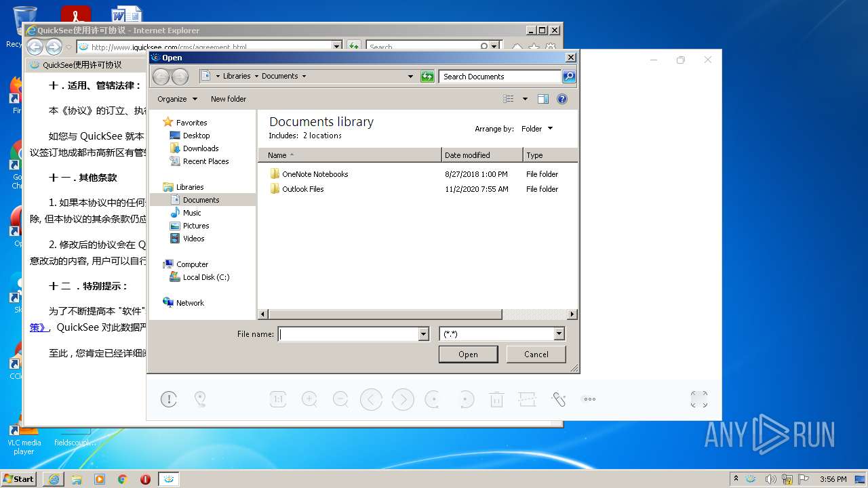Sort by Name column header
This screenshot has height=488, width=868.
tap(350, 155)
